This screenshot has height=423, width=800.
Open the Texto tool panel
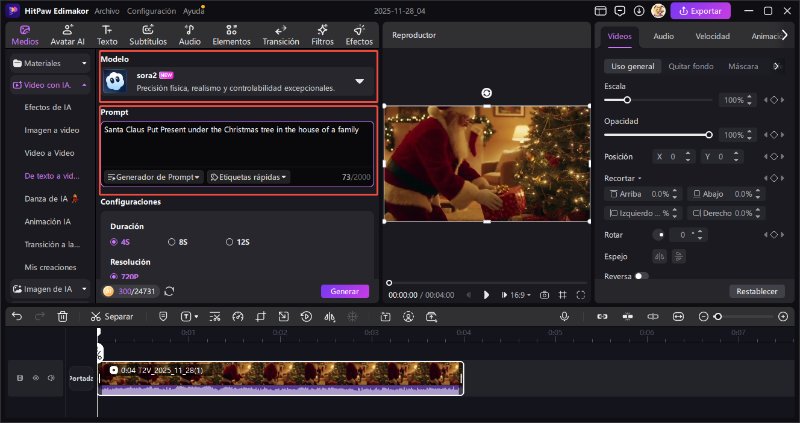107,35
